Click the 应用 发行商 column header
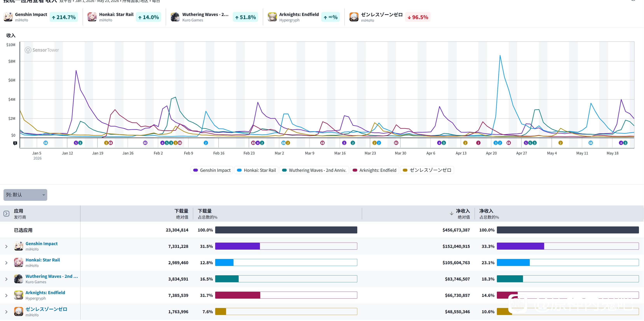 (20, 214)
